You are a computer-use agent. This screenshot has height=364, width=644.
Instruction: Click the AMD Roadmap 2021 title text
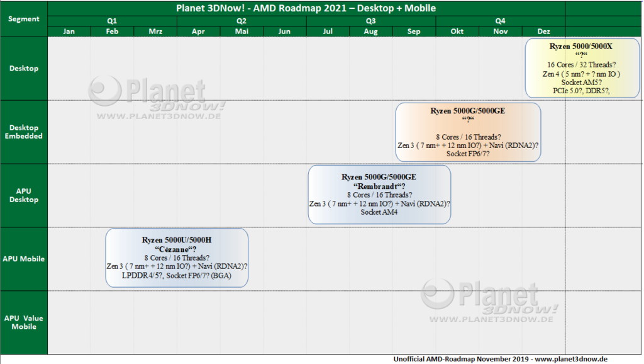(x=306, y=8)
